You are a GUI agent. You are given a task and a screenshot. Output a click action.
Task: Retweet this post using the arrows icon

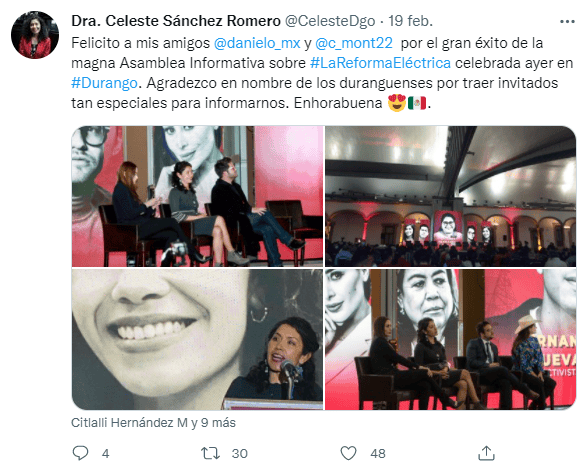coord(210,453)
